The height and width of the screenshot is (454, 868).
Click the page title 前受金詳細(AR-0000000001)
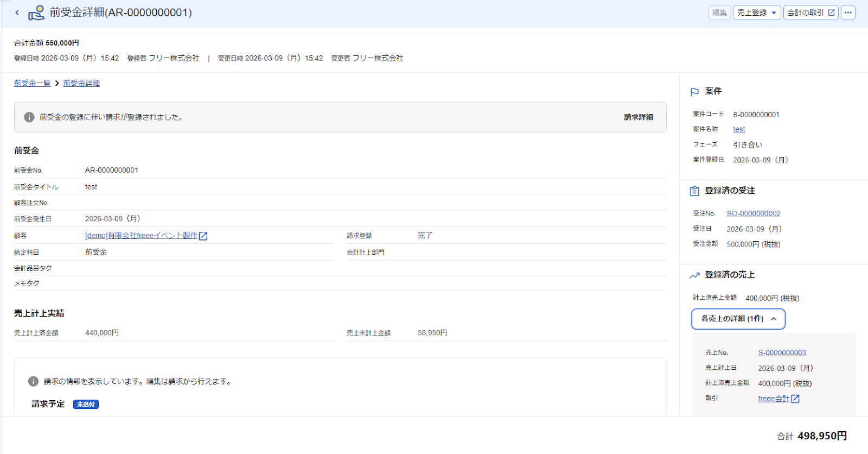pos(121,12)
